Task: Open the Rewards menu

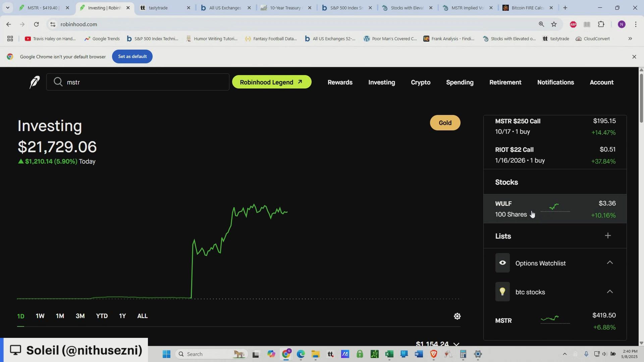Action: point(340,82)
